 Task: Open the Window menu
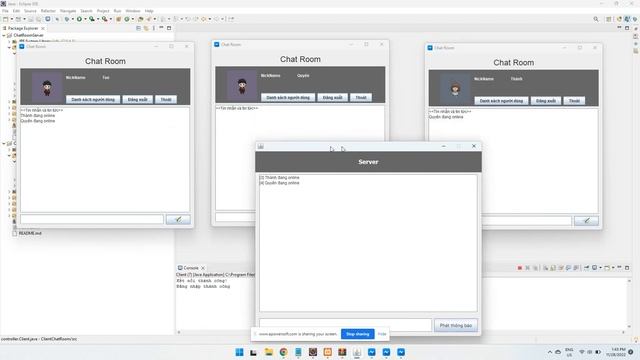133,11
